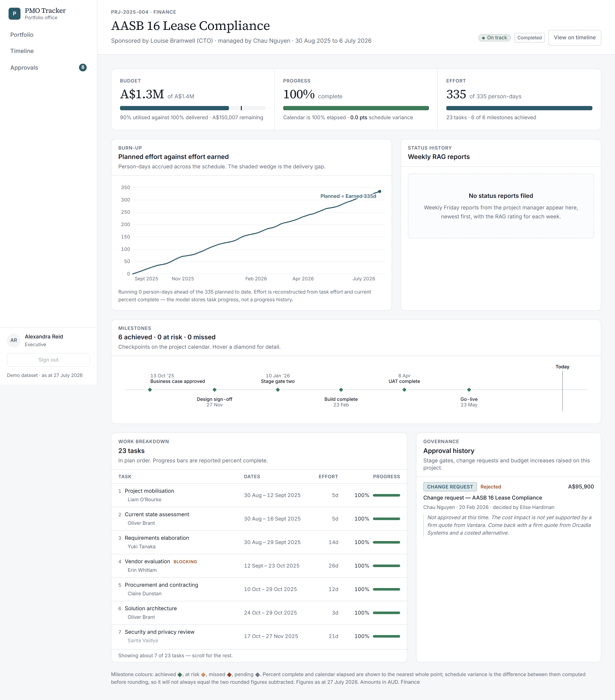Click the Planned = Earned 335d chart label

[348, 196]
